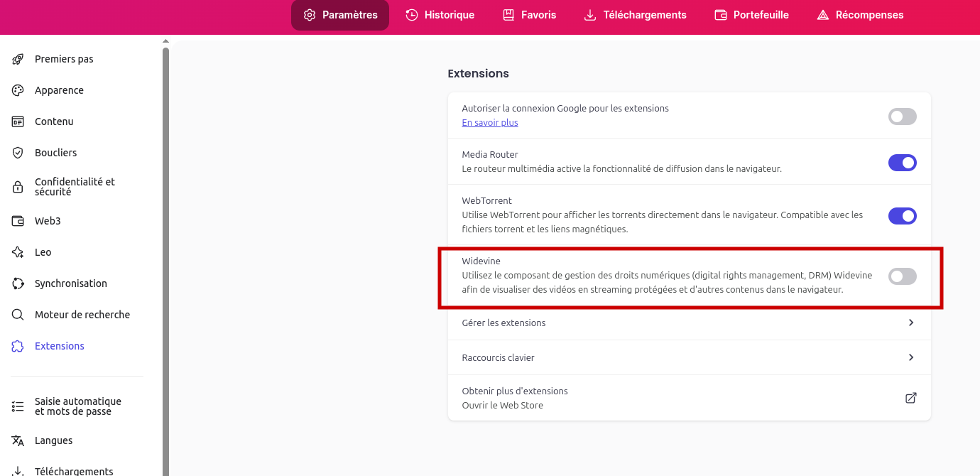Go to Moteur de recherche settings
980x476 pixels.
pos(82,315)
